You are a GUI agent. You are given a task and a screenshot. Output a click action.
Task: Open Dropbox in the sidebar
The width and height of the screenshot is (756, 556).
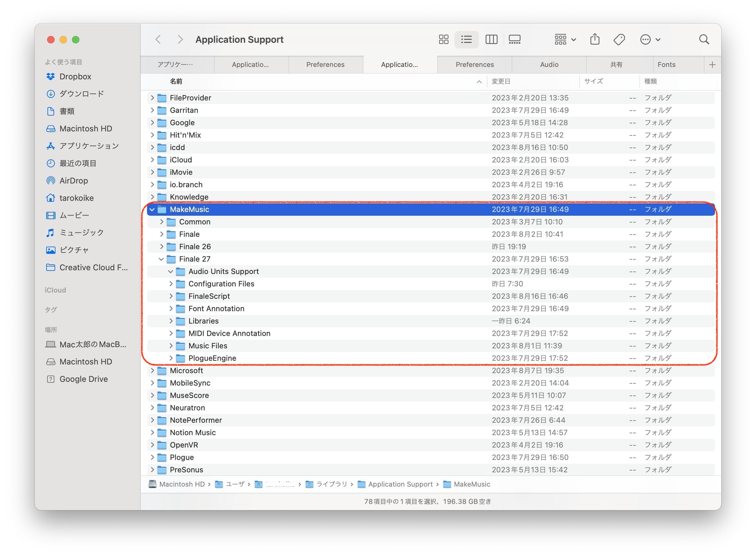click(75, 77)
